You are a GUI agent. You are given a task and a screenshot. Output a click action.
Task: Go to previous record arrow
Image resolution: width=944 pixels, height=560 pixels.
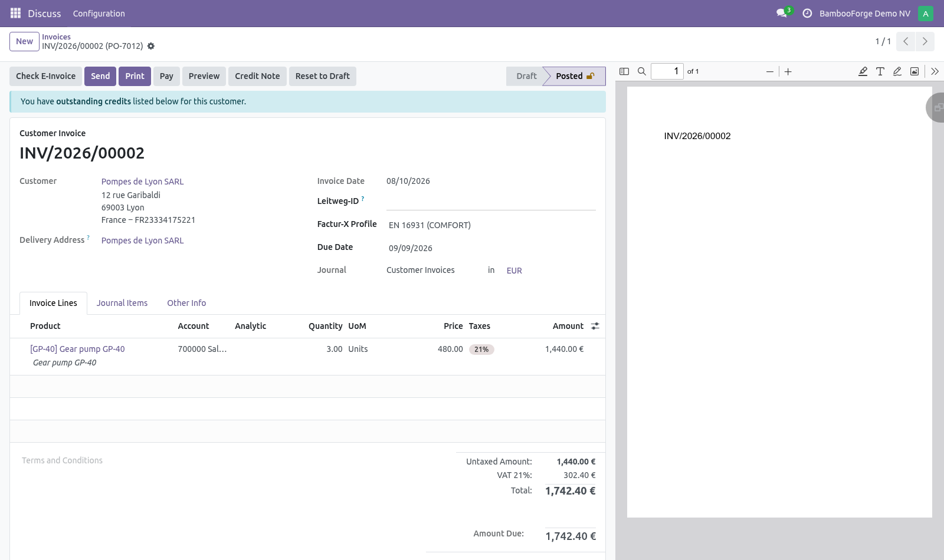point(906,41)
